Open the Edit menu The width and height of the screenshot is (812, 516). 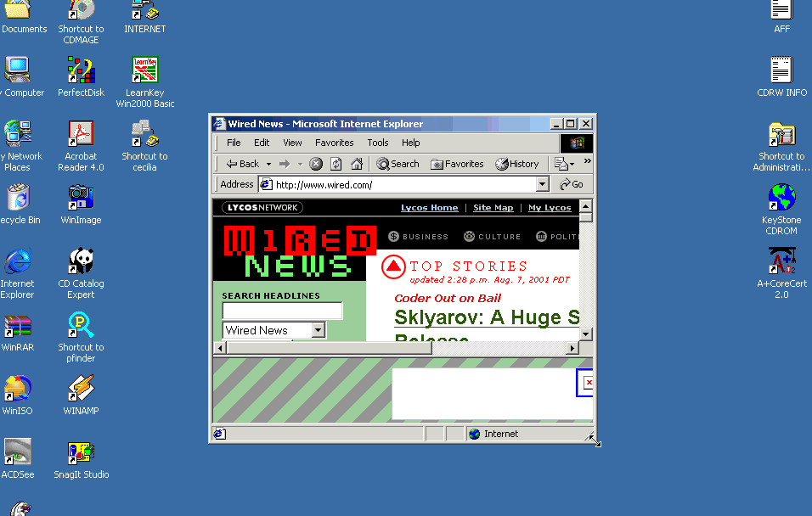click(262, 143)
